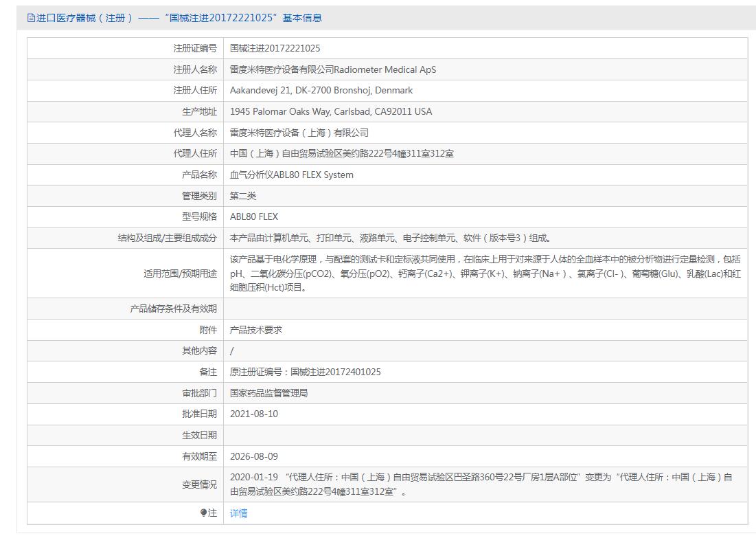Click the 批准日期 label
The image size is (756, 536).
200,414
